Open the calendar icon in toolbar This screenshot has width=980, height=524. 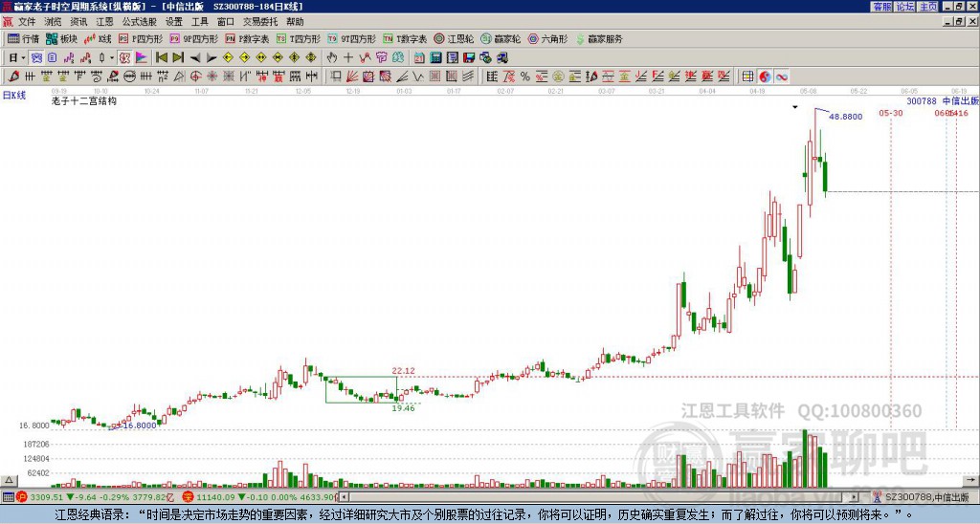419,57
